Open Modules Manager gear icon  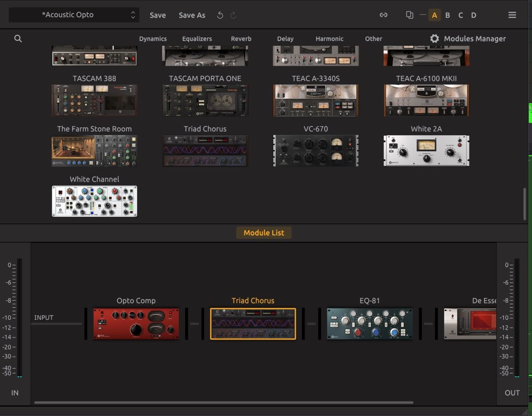(x=434, y=38)
